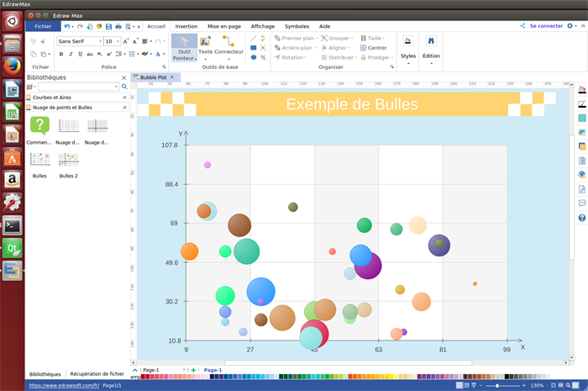Toggle bold text formatting
The height and width of the screenshot is (391, 588).
60,54
